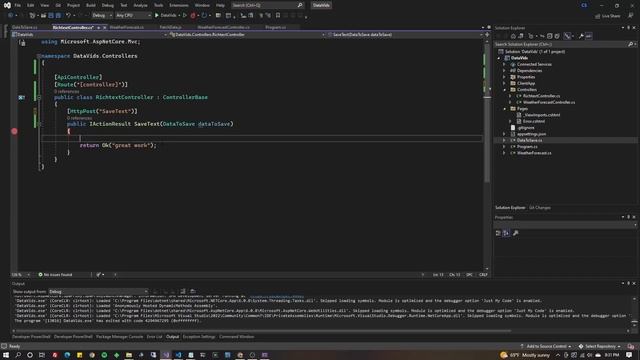Switch to WeatherForecast.cs editor tab
This screenshot has height=360, width=640.
[x=127, y=27]
